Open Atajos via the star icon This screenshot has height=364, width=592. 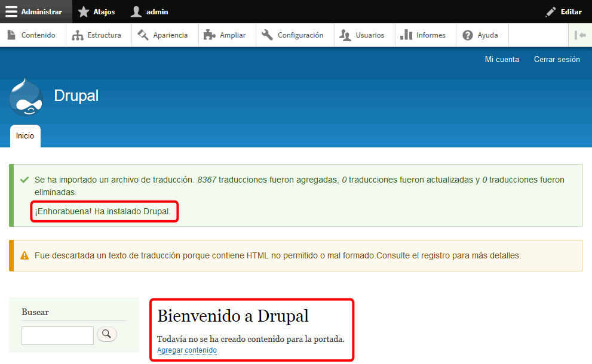pos(84,12)
